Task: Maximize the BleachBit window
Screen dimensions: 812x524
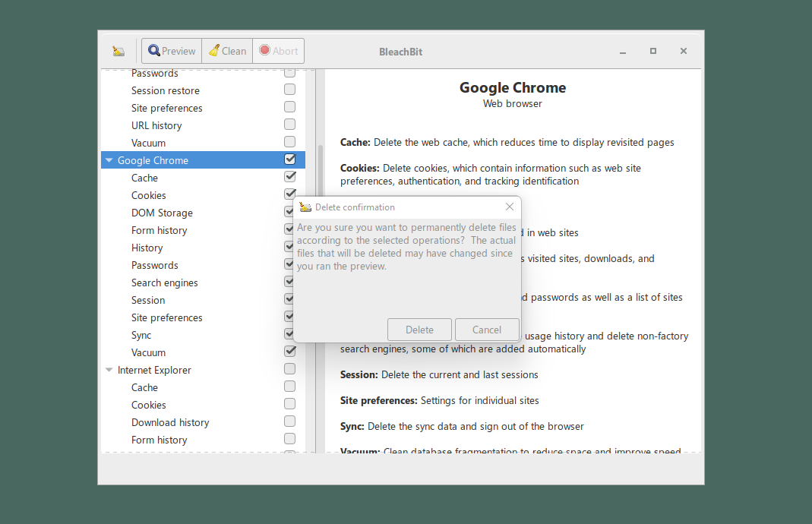Action: [653, 51]
